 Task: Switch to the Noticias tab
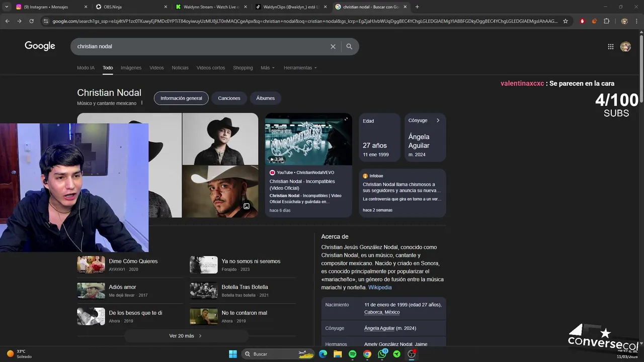pyautogui.click(x=180, y=68)
